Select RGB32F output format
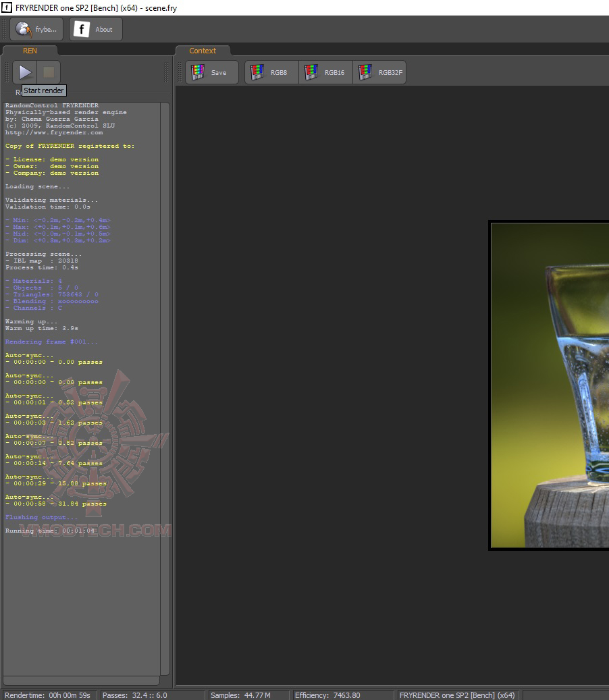Screen dimensions: 609x700 379,72
